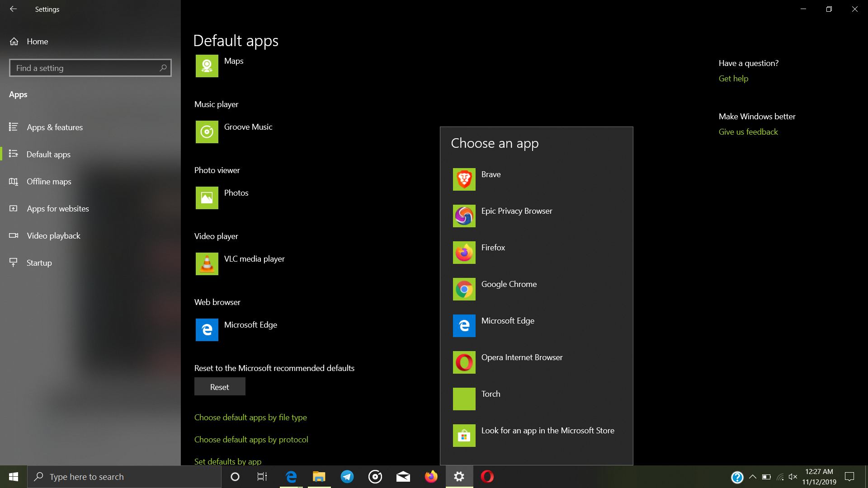Open Apps for websites settings
The width and height of the screenshot is (868, 488).
pyautogui.click(x=90, y=209)
